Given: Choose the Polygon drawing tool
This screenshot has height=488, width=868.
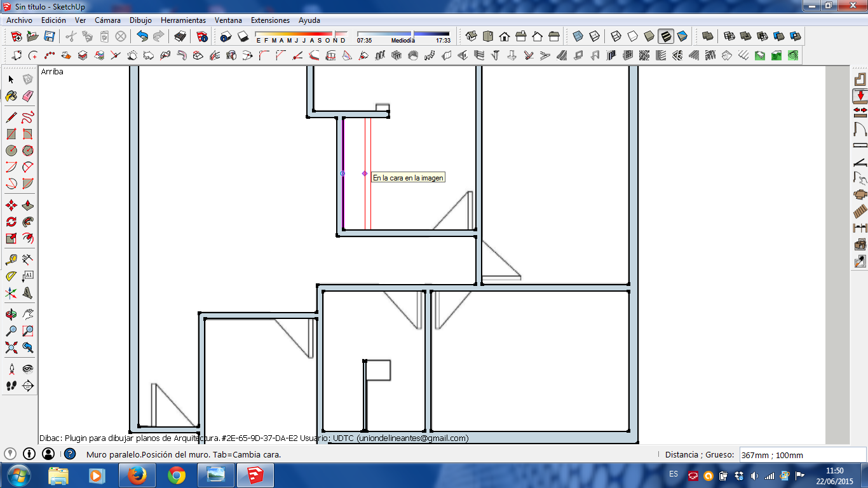Looking at the screenshot, I should pos(27,151).
